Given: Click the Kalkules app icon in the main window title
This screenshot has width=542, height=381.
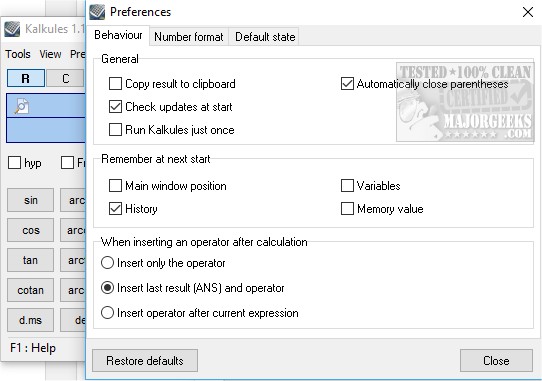Looking at the screenshot, I should coord(12,29).
